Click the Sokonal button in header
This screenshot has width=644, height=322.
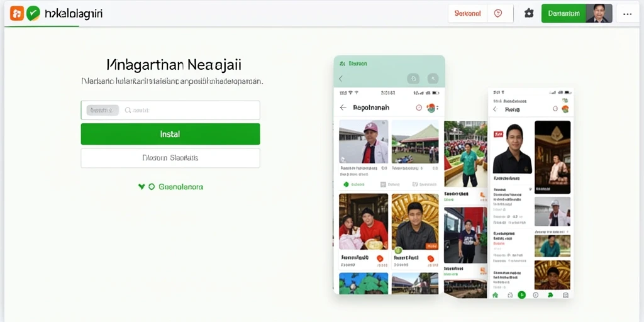click(x=467, y=14)
